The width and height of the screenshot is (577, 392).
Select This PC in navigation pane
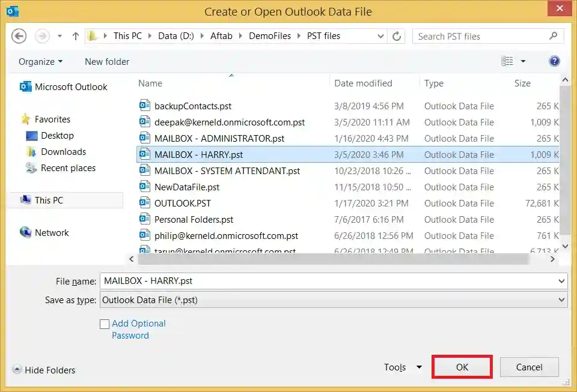(65, 201)
